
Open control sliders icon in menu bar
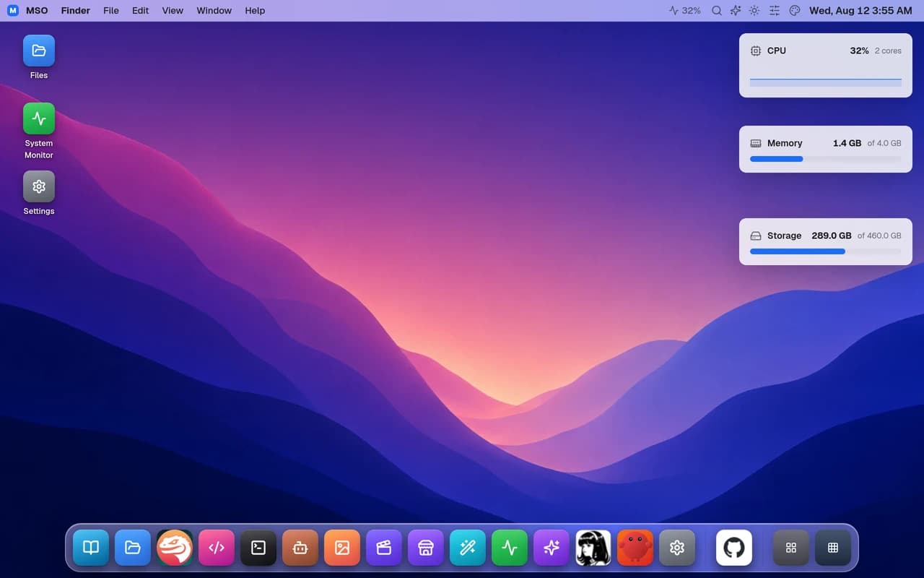[775, 11]
